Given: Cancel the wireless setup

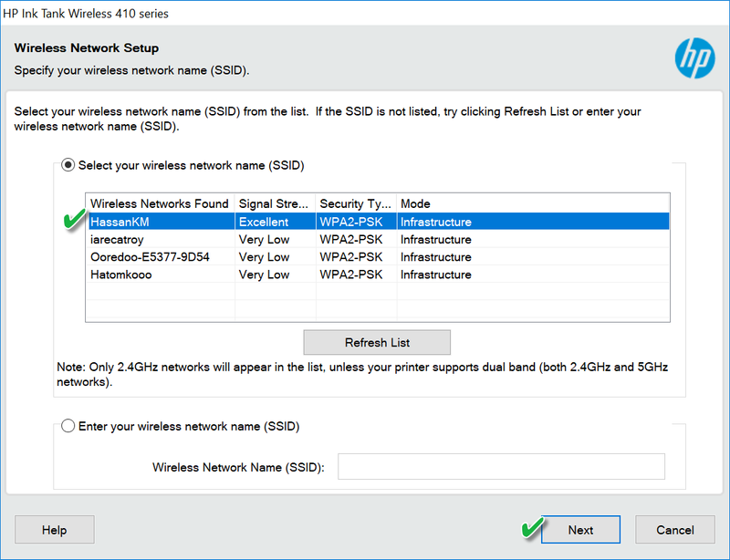Looking at the screenshot, I should (x=675, y=530).
